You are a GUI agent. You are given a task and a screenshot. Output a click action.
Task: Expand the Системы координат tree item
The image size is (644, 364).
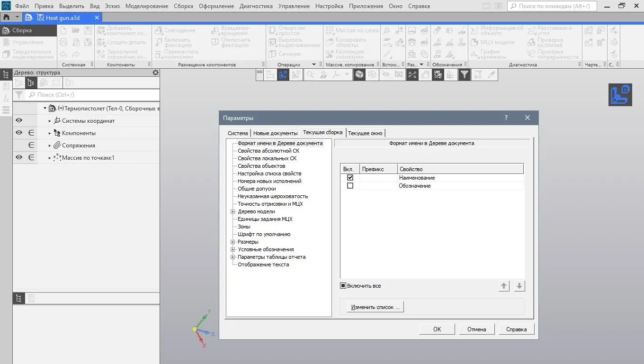pos(50,121)
